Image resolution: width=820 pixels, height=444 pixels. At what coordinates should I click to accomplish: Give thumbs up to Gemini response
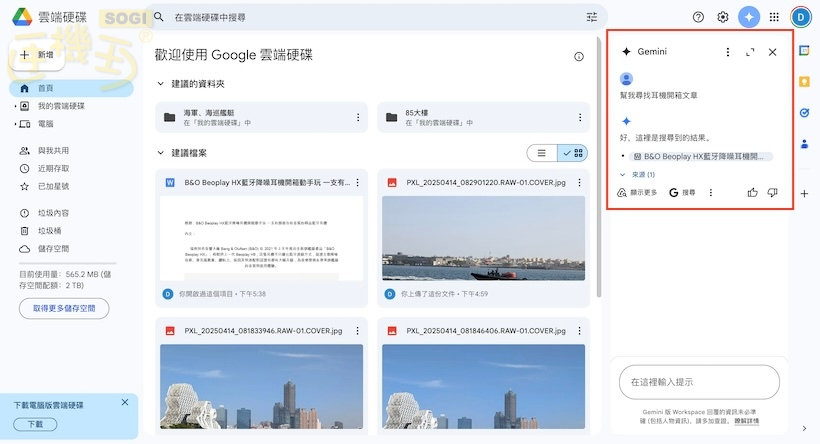coord(753,192)
